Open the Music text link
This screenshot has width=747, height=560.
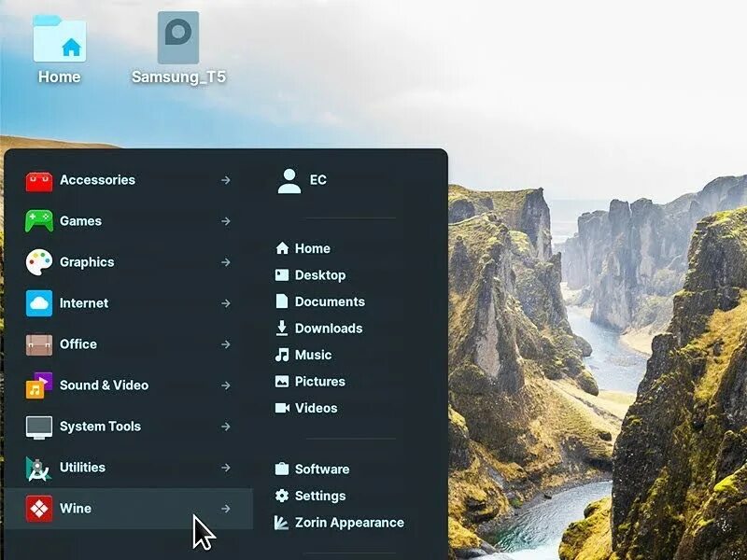tap(313, 356)
